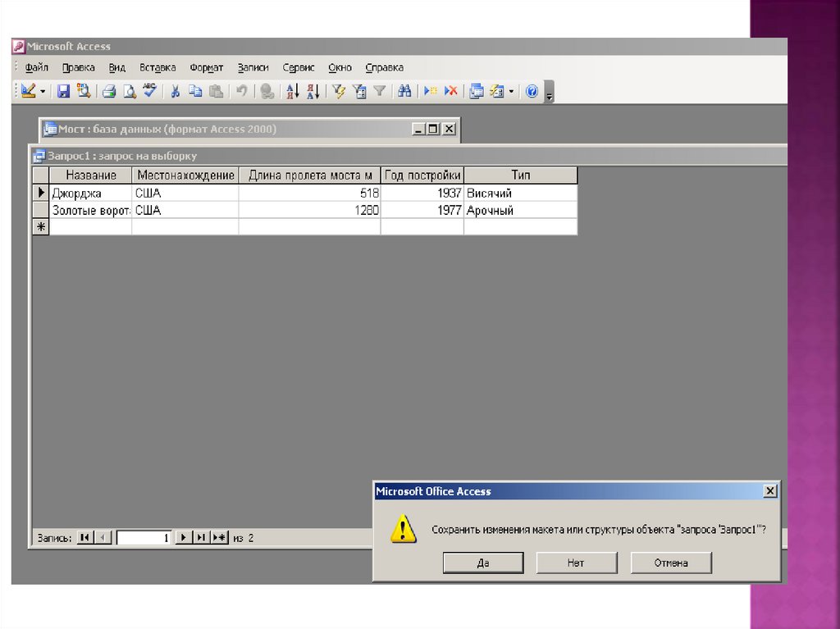Viewport: 840px width, 629px height.
Task: Open the Записи menu
Action: coord(253,67)
